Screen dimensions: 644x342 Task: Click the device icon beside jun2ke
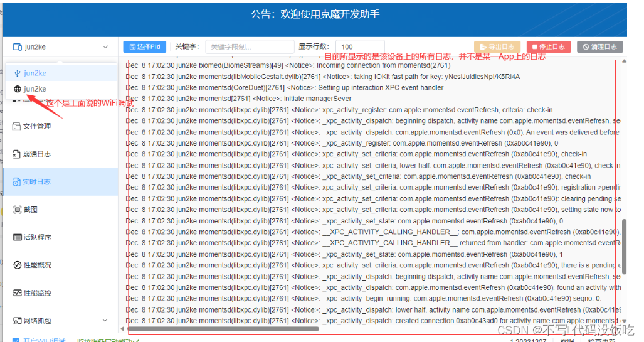pos(18,47)
